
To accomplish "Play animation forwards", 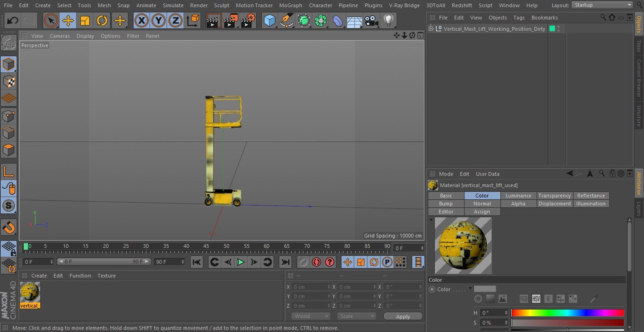I will [240, 262].
